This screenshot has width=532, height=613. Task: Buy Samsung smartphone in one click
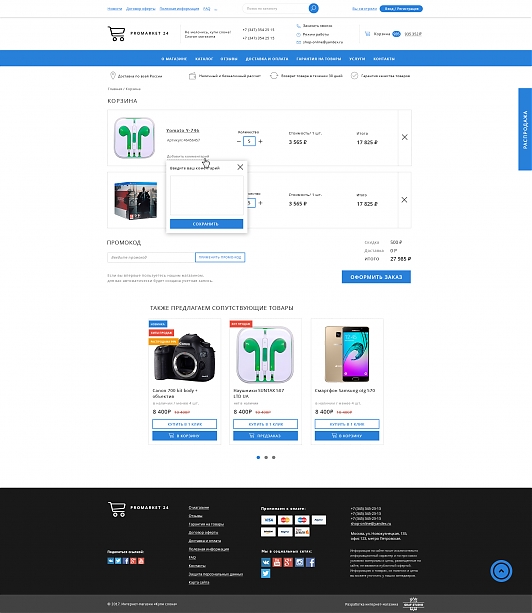(x=347, y=424)
